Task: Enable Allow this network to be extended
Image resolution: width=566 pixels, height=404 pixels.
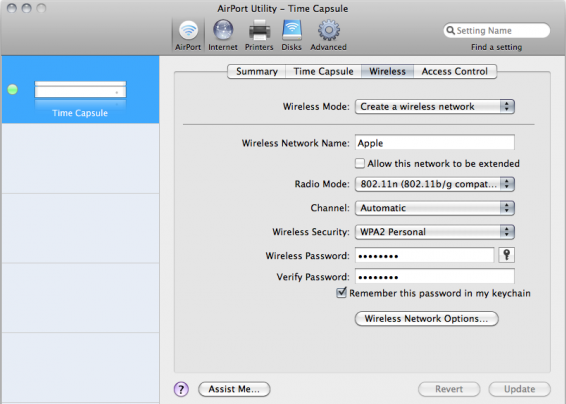Action: [x=360, y=163]
